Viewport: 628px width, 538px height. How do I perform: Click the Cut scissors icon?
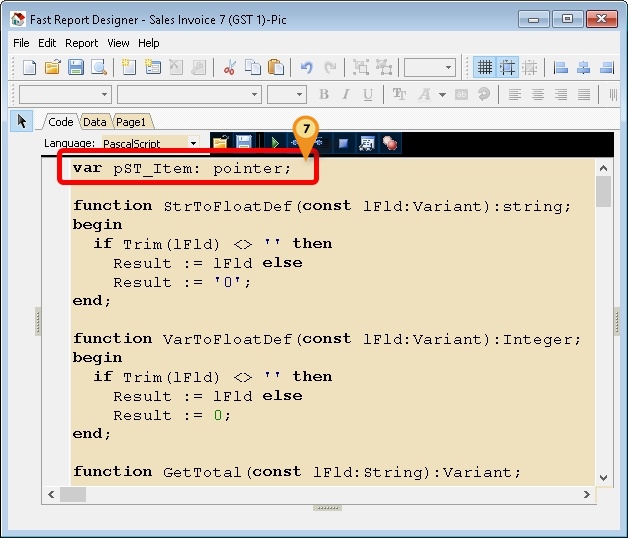[x=229, y=68]
